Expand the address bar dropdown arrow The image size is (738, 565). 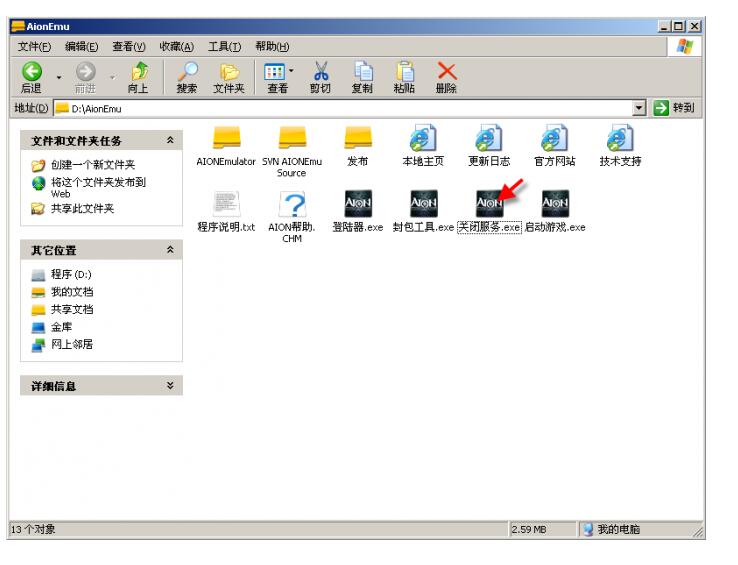tap(638, 108)
